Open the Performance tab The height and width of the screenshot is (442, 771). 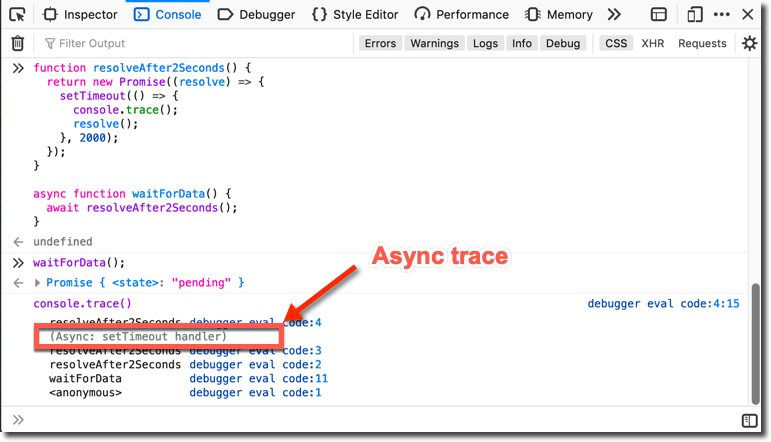463,15
